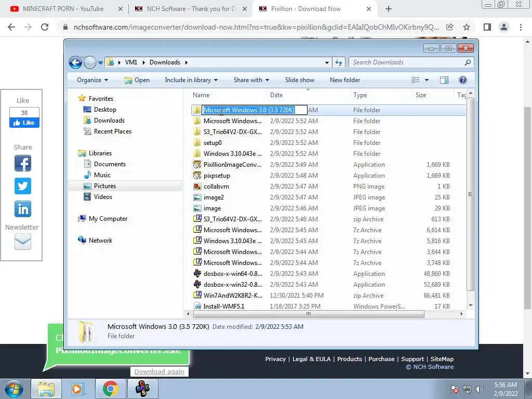Click the refresh button beside the address bar
Screen dimensions: 532x399
[x=339, y=62]
